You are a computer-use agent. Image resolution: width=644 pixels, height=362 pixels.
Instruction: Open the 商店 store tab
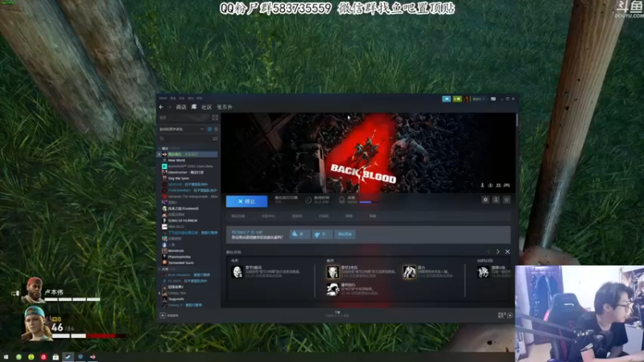[x=181, y=107]
